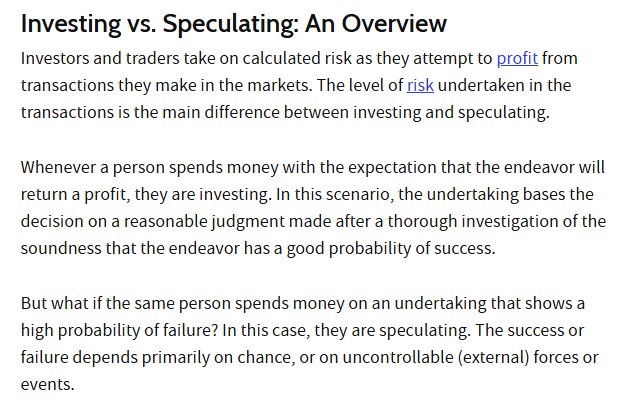637x410 pixels.
Task: Click the word "Speculating:" in the heading
Action: [231, 24]
